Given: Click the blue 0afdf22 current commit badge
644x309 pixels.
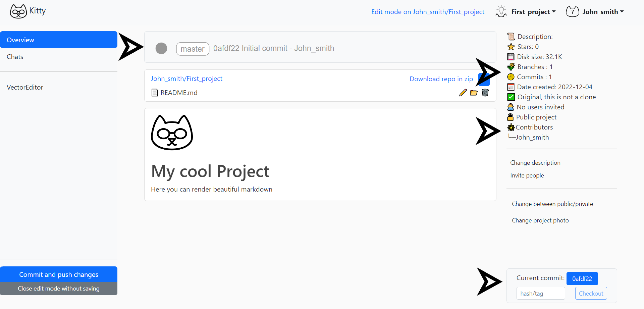Looking at the screenshot, I should tap(582, 278).
